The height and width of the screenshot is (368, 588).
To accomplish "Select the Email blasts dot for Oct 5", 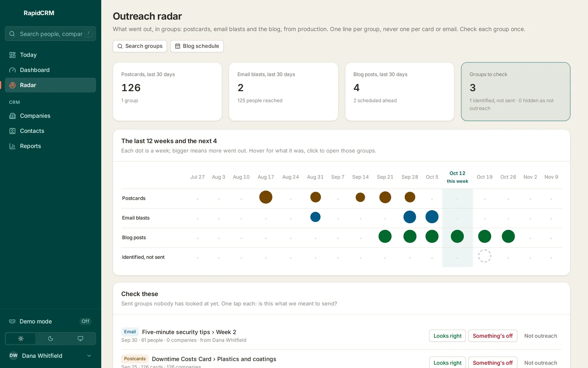I will click(x=432, y=217).
